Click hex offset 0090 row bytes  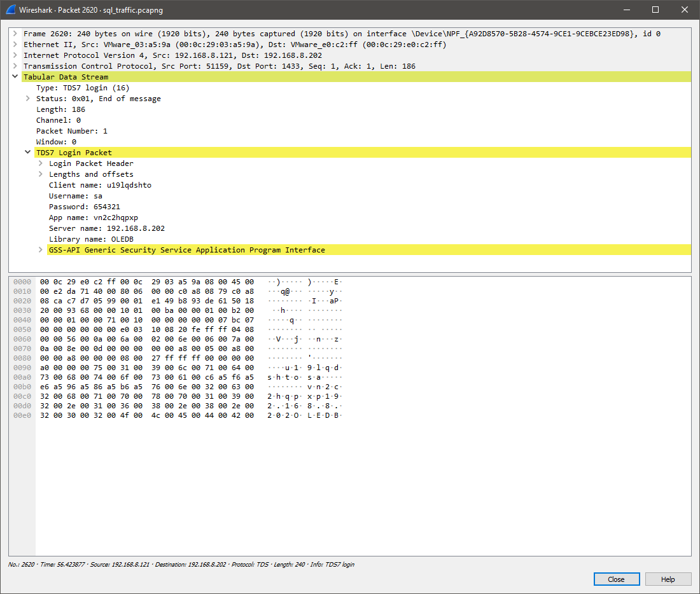point(146,368)
